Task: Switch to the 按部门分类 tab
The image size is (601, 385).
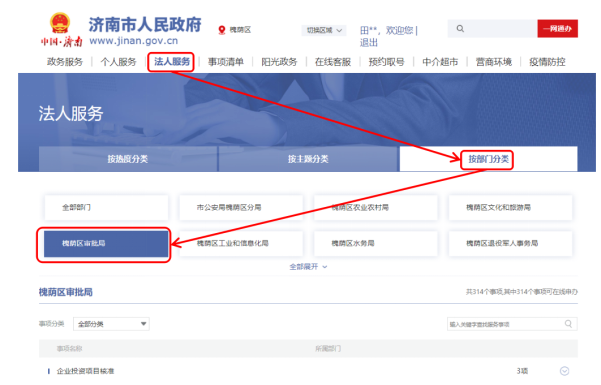Action: [488, 159]
